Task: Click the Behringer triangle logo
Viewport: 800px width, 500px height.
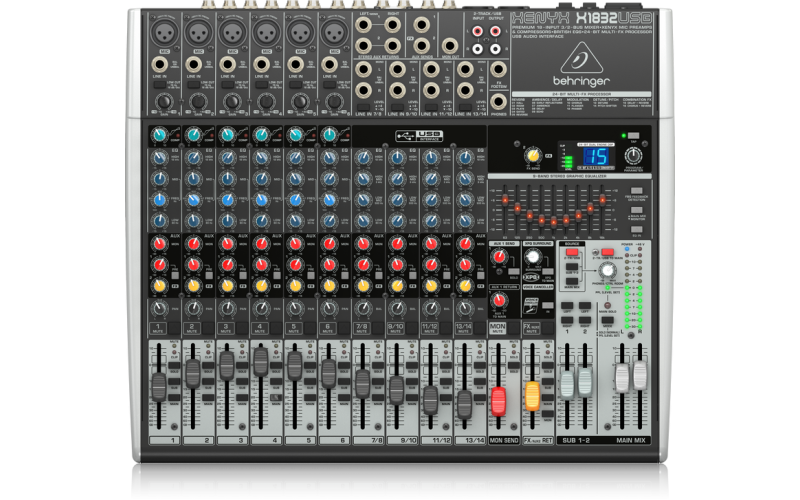Action: click(x=581, y=57)
